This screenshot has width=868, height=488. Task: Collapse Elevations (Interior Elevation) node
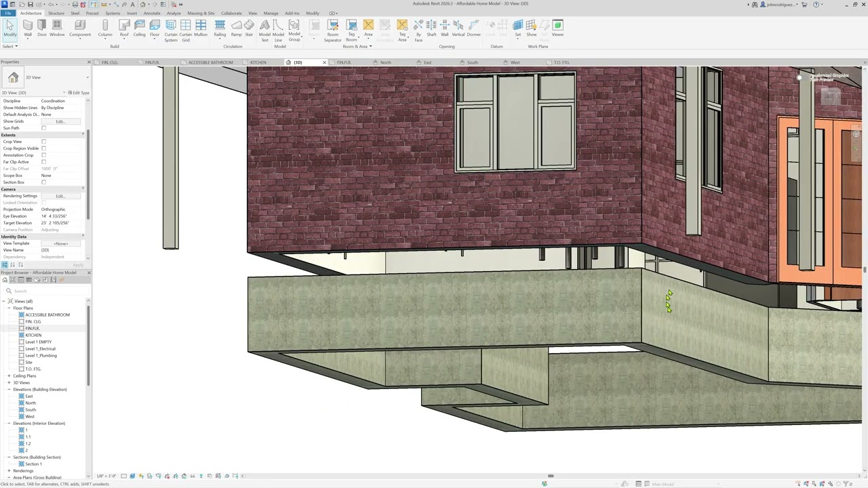[x=9, y=424]
